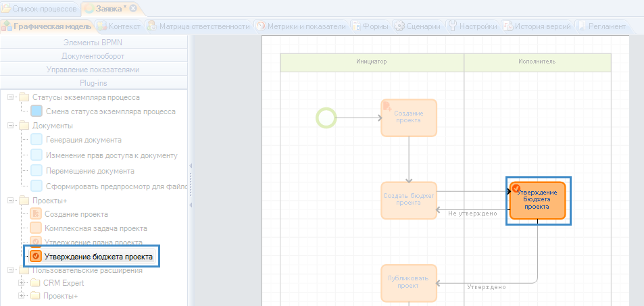Select Изменение прав доступа к документу icon

coord(36,155)
